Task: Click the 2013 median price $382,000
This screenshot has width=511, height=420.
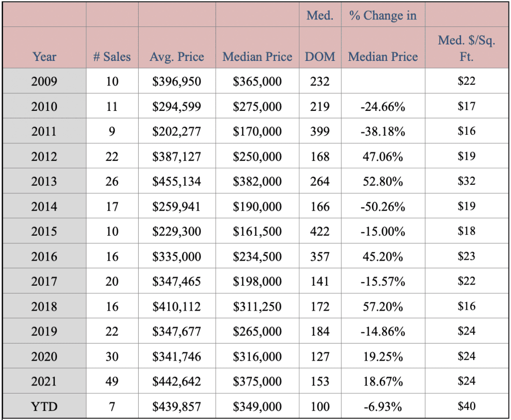Action: 257,181
